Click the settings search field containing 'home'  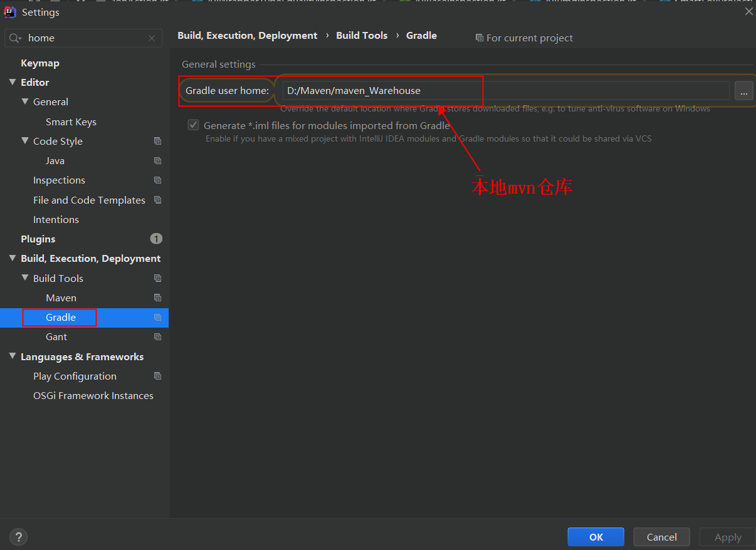83,38
